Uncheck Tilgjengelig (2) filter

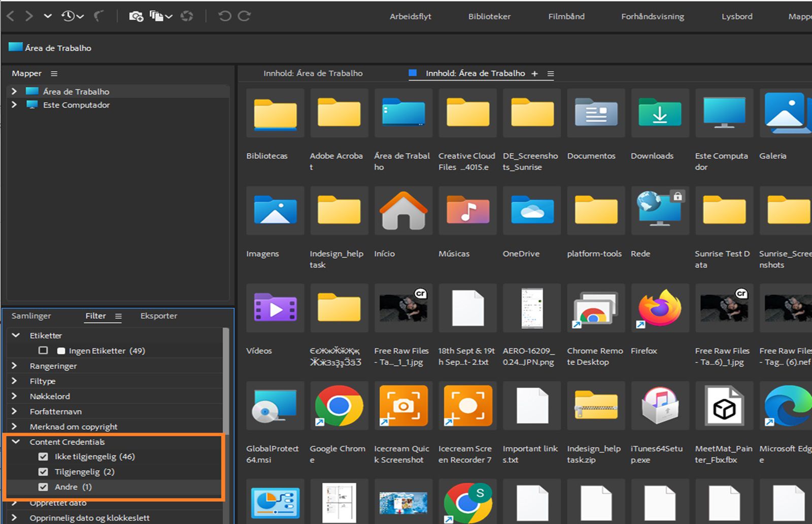click(43, 472)
